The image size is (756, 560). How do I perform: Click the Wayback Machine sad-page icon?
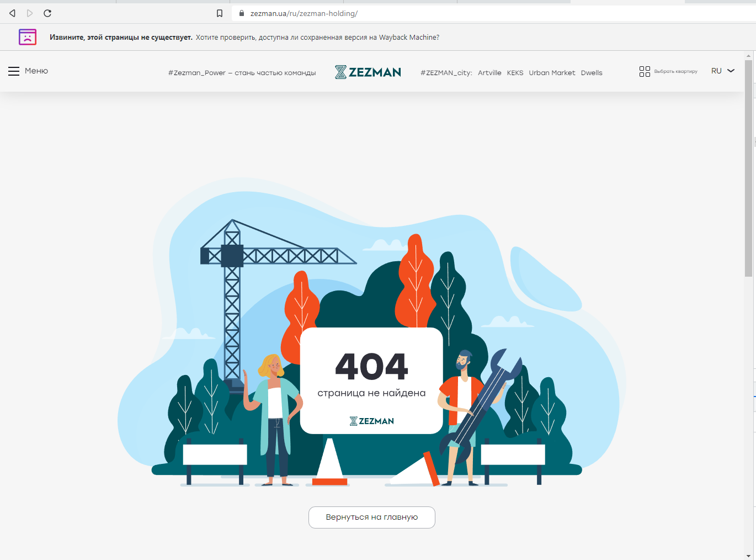(x=28, y=37)
